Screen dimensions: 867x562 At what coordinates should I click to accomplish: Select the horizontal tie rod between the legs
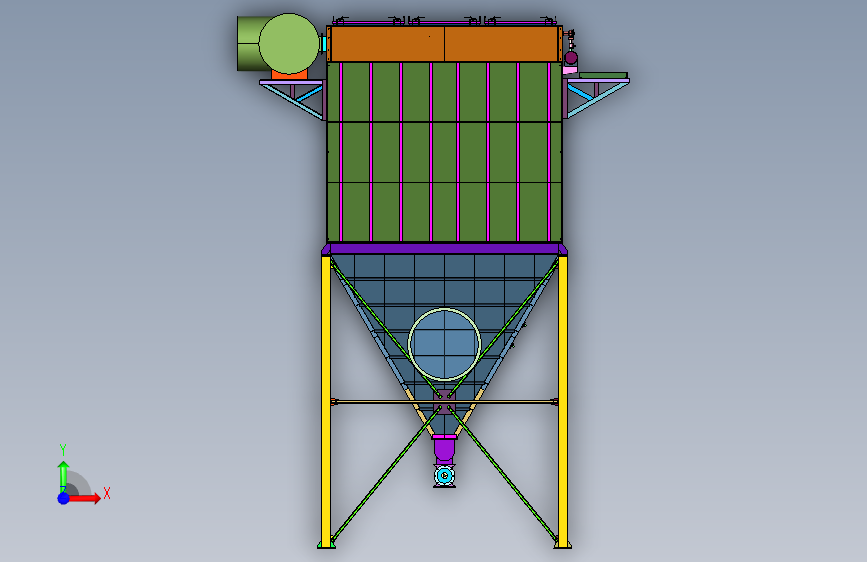point(445,402)
